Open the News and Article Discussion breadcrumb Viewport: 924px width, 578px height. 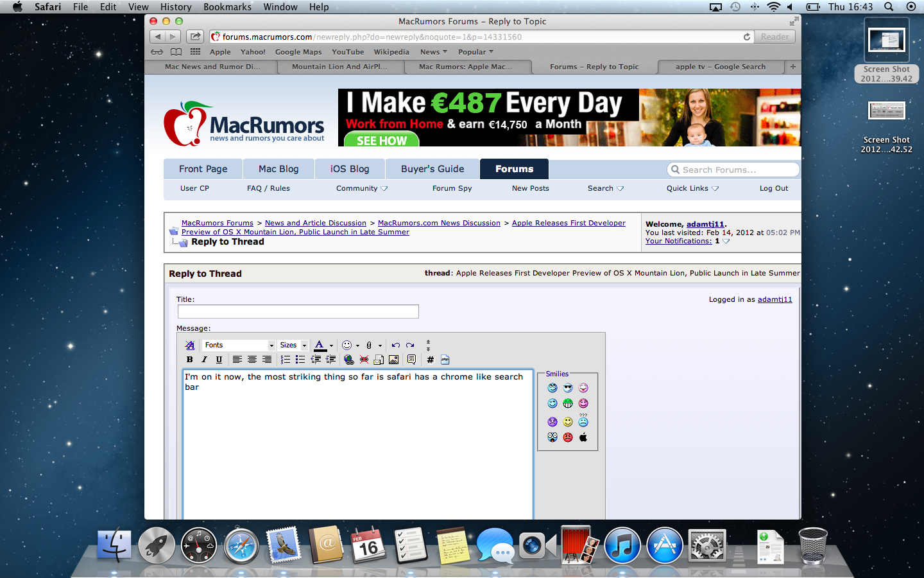tap(316, 223)
